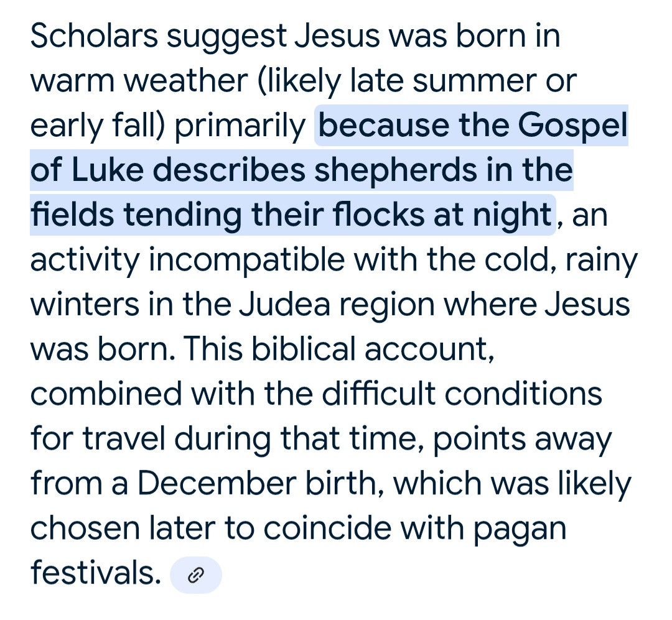Viewport: 672px width, 620px height.
Task: Click highlighted text "because the Gospel"
Action: 472,126
